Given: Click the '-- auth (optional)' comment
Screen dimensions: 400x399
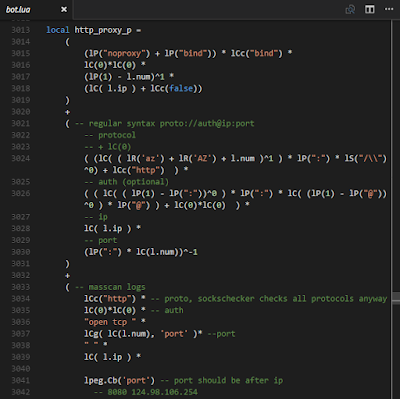Looking at the screenshot, I should (126, 182).
